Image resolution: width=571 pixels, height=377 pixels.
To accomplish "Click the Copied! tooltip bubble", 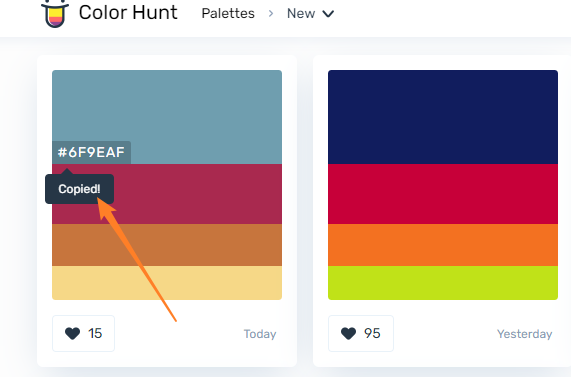I will [x=79, y=189].
